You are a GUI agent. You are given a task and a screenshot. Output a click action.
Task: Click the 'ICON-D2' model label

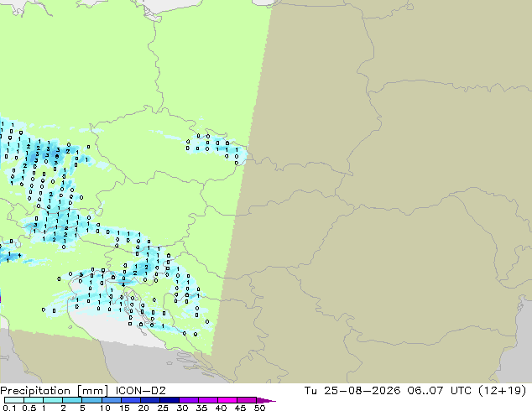coord(140,391)
